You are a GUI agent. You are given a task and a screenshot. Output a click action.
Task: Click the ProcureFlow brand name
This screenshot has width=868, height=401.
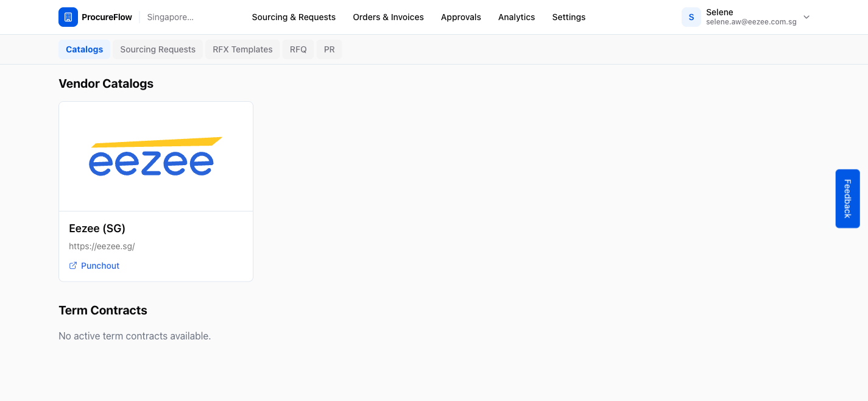[x=107, y=17]
